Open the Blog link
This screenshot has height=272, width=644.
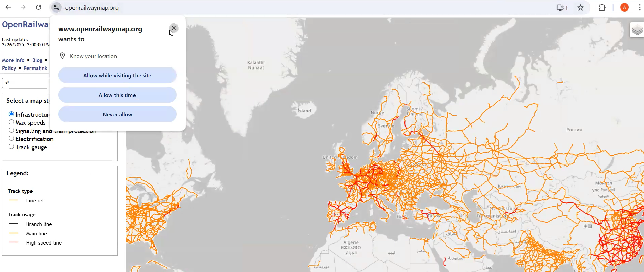click(x=37, y=60)
